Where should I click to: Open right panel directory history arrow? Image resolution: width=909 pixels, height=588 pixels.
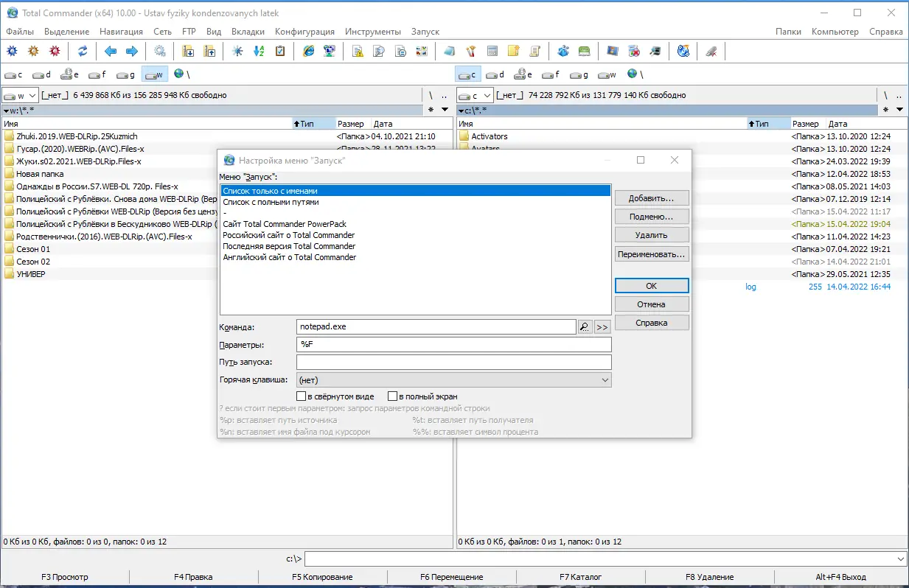[x=900, y=110]
